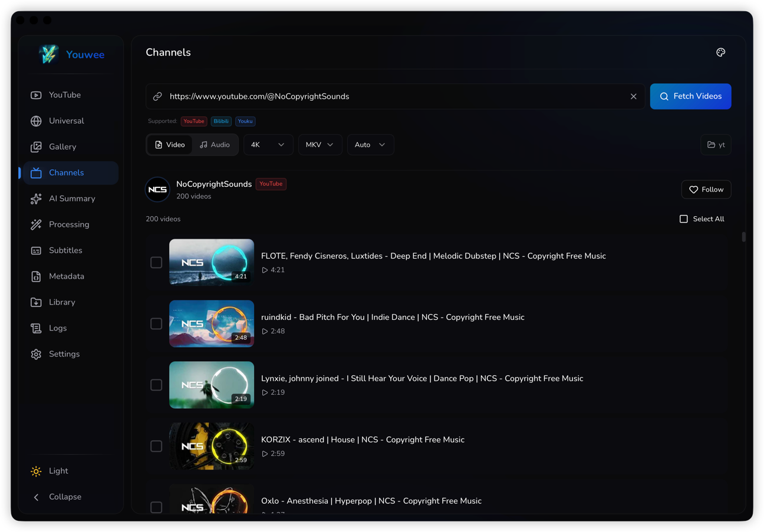The width and height of the screenshot is (764, 532).
Task: Click the sun icon for Light theme
Action: click(36, 471)
